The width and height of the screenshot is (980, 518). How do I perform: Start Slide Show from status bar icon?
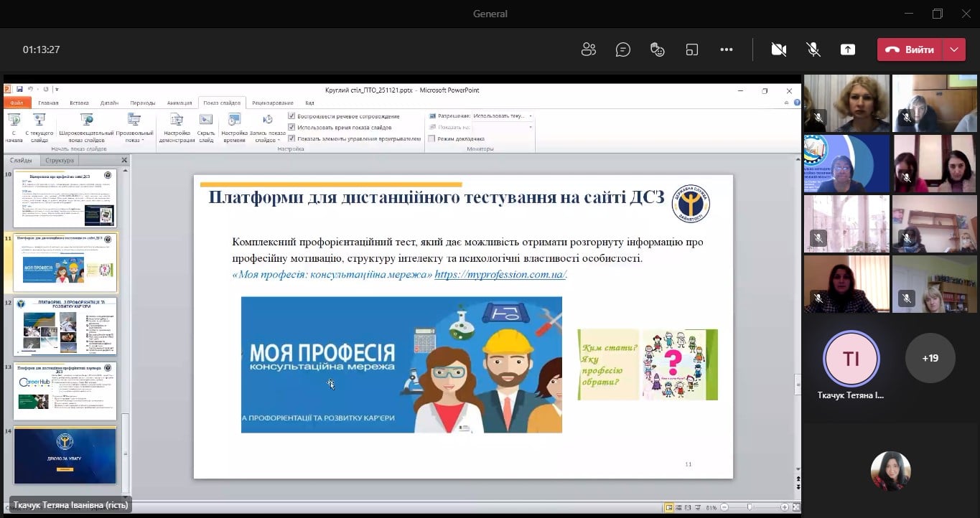pos(697,507)
